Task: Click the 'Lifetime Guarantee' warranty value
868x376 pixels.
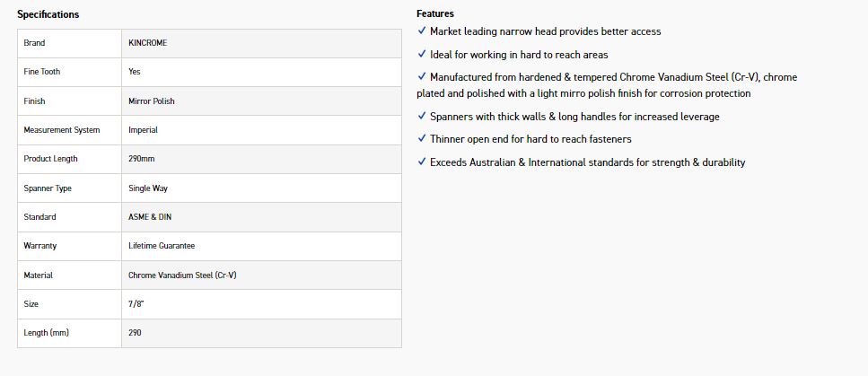Action: coord(162,246)
